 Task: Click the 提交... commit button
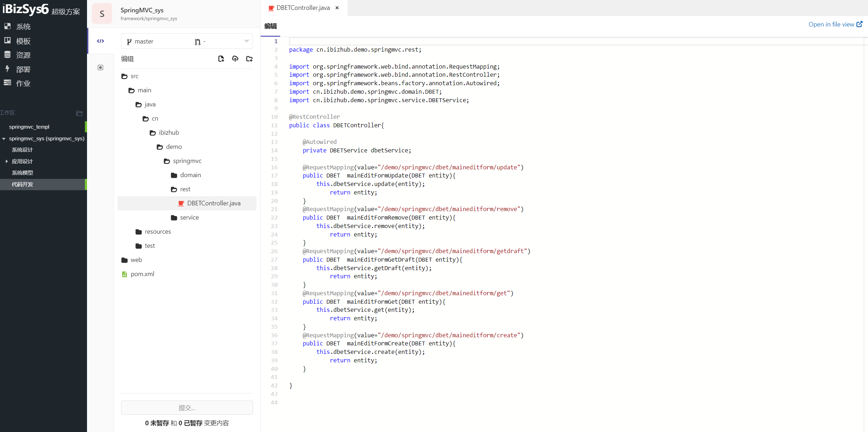point(187,408)
